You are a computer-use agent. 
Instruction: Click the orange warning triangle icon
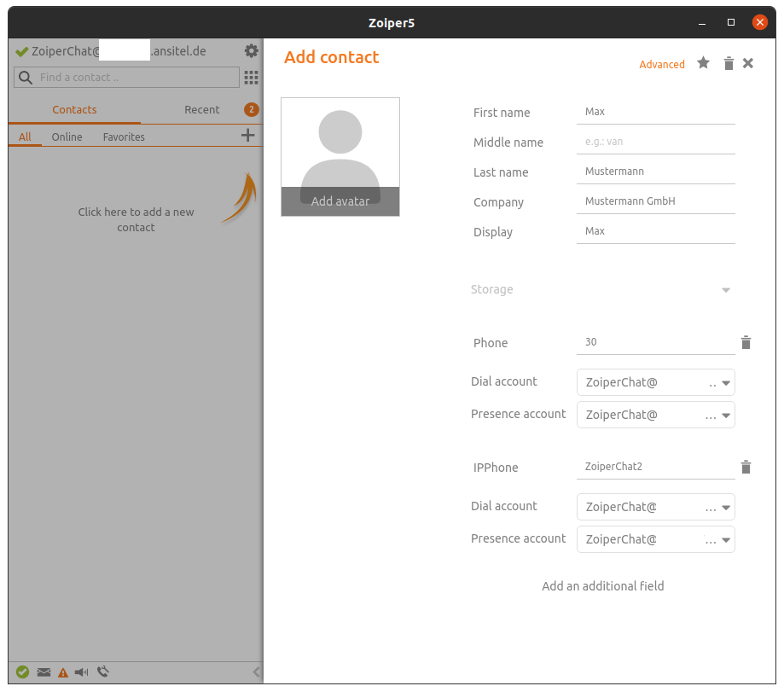click(62, 672)
